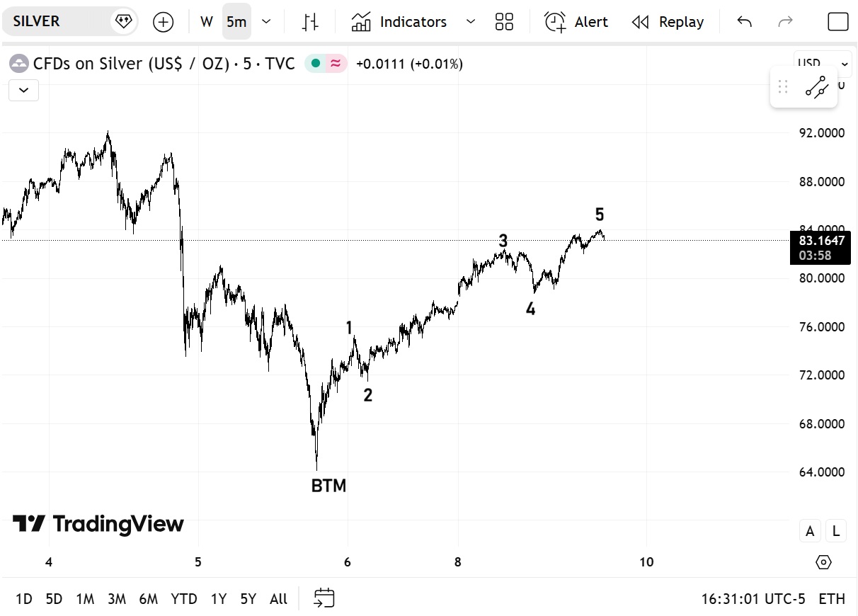This screenshot has width=858, height=616.
Task: Select the YTD date range
Action: (184, 599)
